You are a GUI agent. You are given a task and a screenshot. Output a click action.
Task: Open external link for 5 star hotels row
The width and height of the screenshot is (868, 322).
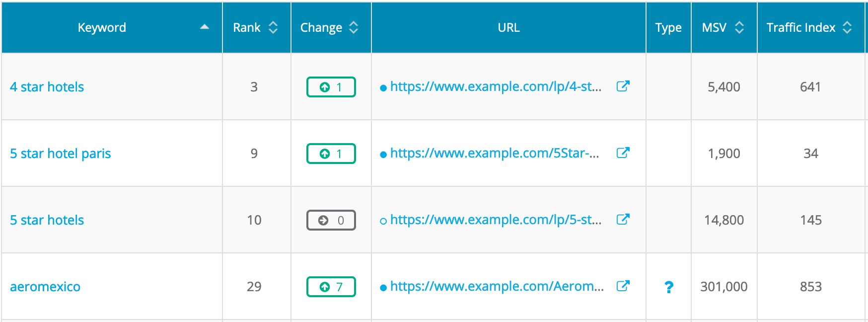pyautogui.click(x=623, y=220)
